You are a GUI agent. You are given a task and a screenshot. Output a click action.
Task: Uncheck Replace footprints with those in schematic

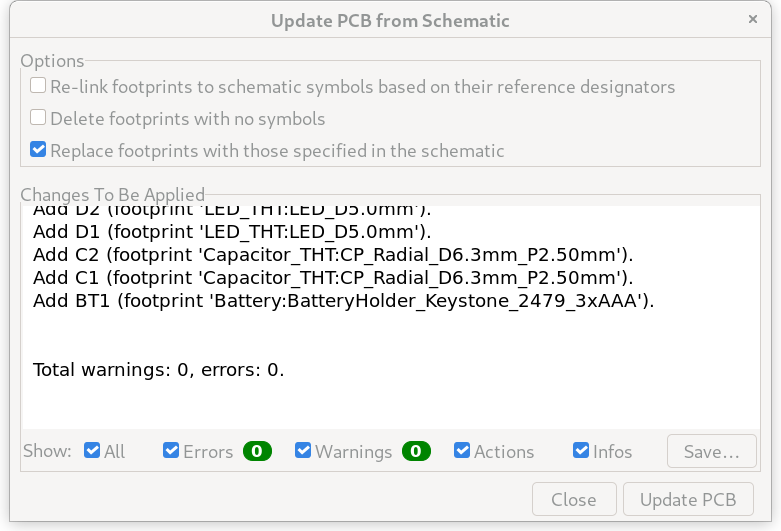pos(38,149)
